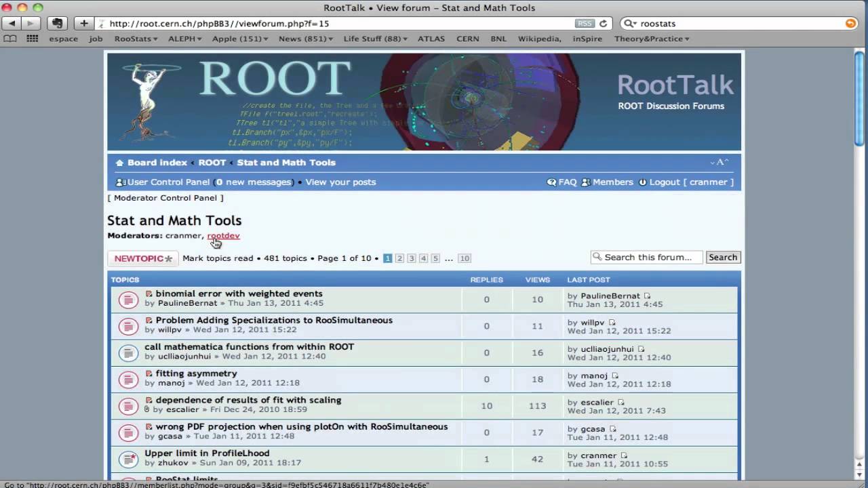Click the ROOT breadcrumb link
The image size is (868, 488).
(x=212, y=163)
